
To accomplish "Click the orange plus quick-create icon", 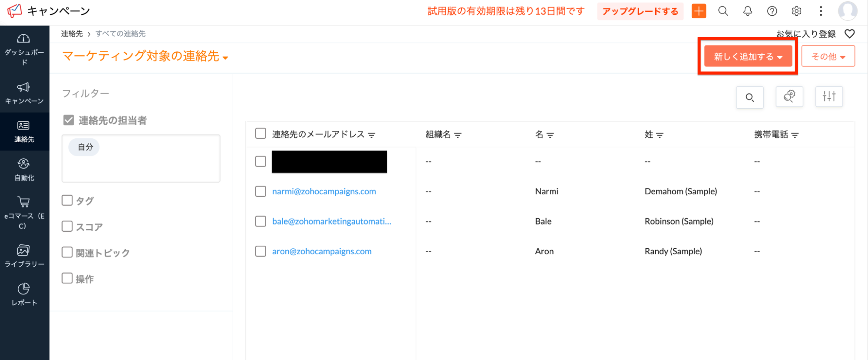I will point(699,11).
